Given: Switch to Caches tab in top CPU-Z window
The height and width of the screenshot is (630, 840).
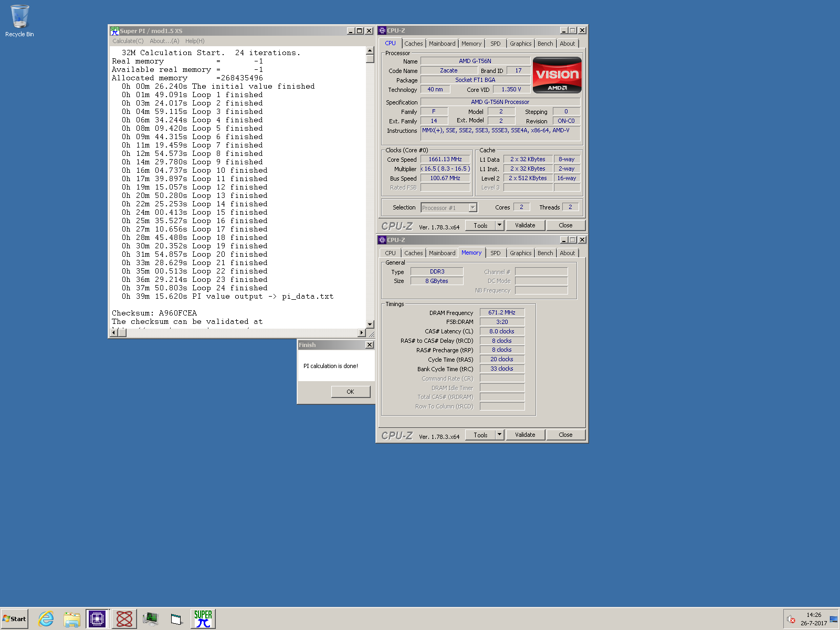Looking at the screenshot, I should (414, 44).
